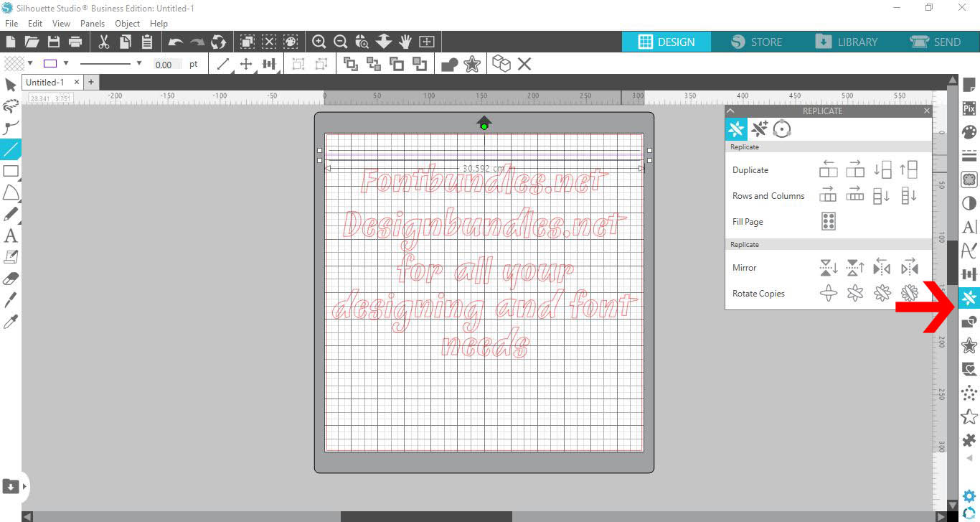Click the Zoom In magnifier icon
The image size is (980, 522).
[319, 42]
